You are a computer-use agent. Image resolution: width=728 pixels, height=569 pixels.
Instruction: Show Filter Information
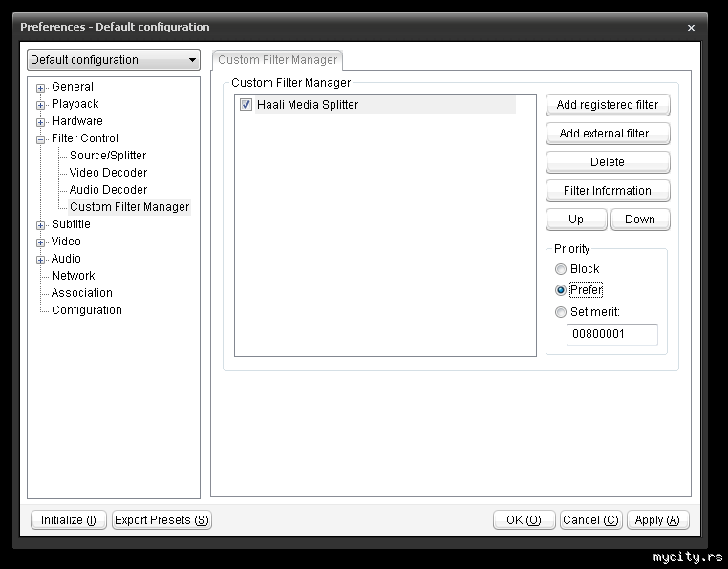tap(608, 191)
